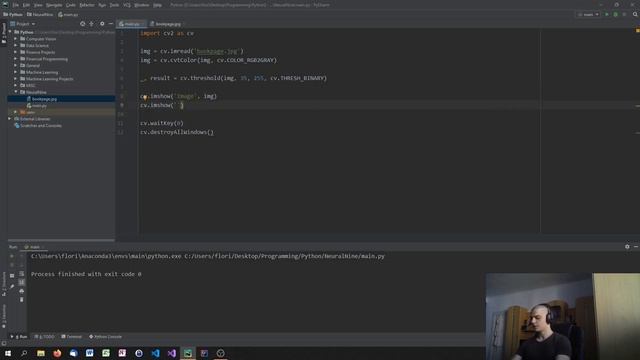Expand the Machine Learning folder
The height and width of the screenshot is (360, 640).
[16, 72]
